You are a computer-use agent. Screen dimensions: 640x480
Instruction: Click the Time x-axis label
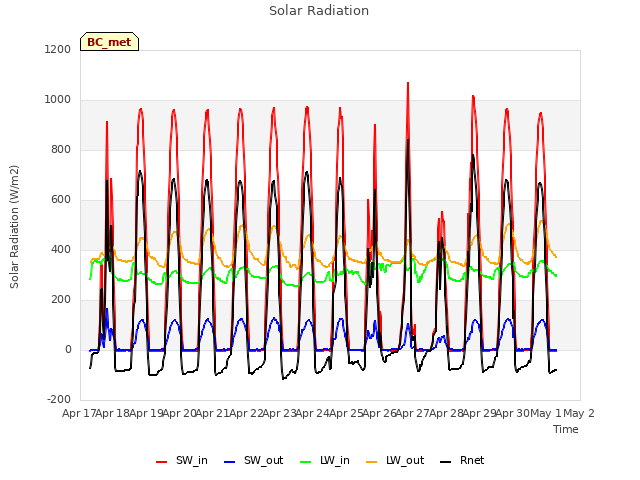coord(566,429)
